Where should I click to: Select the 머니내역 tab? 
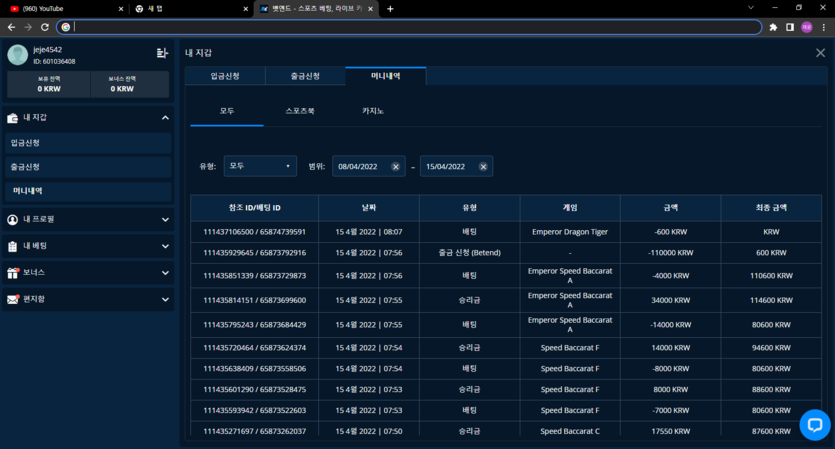coord(386,76)
